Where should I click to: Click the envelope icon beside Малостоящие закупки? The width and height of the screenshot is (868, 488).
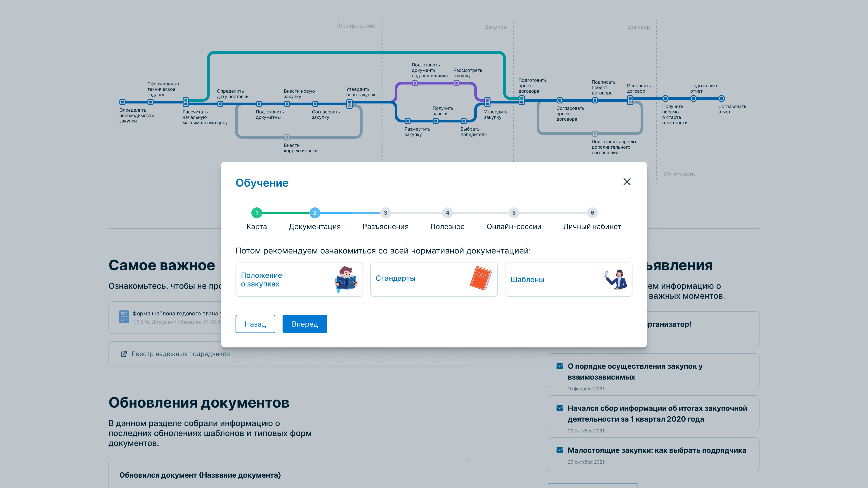560,450
